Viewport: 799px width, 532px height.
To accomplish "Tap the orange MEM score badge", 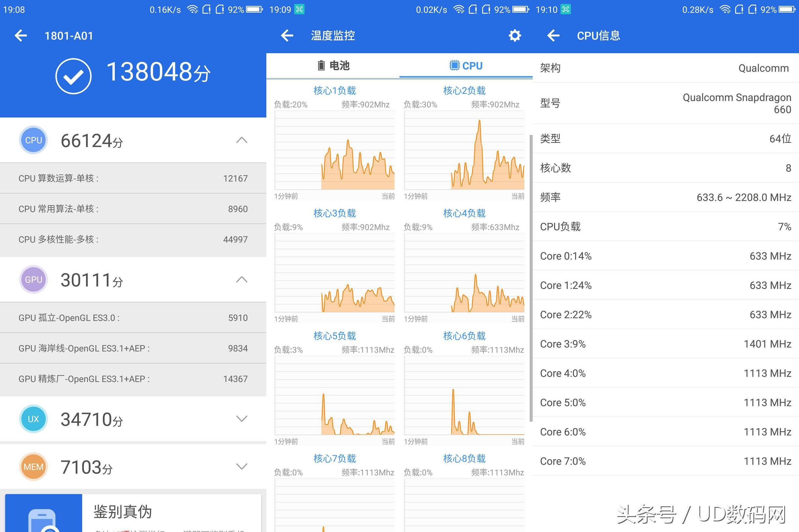I will pyautogui.click(x=33, y=467).
